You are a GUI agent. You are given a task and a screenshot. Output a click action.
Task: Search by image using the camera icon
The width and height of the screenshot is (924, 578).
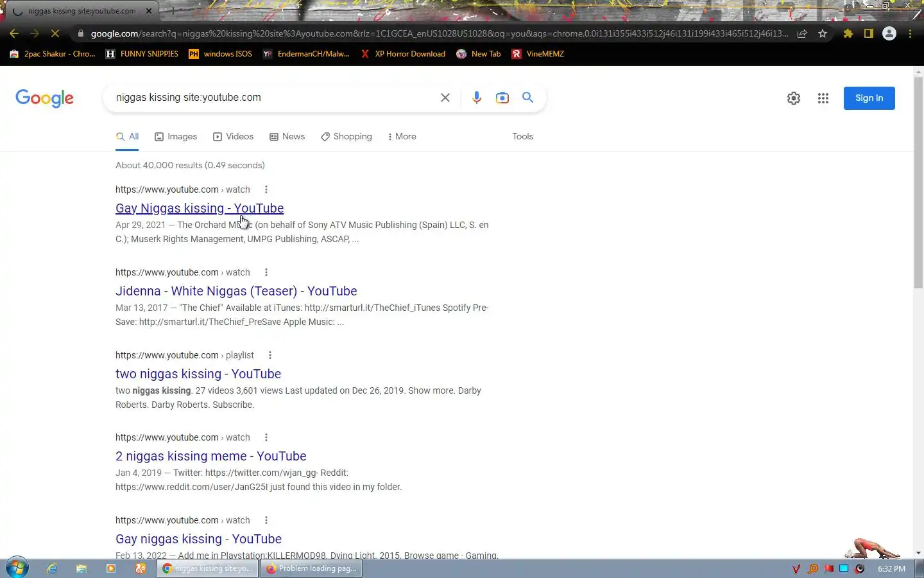pyautogui.click(x=502, y=98)
